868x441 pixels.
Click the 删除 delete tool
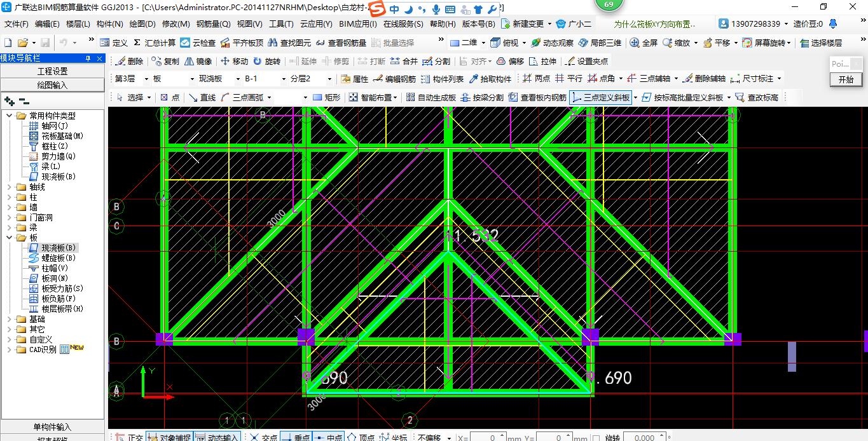tap(129, 61)
